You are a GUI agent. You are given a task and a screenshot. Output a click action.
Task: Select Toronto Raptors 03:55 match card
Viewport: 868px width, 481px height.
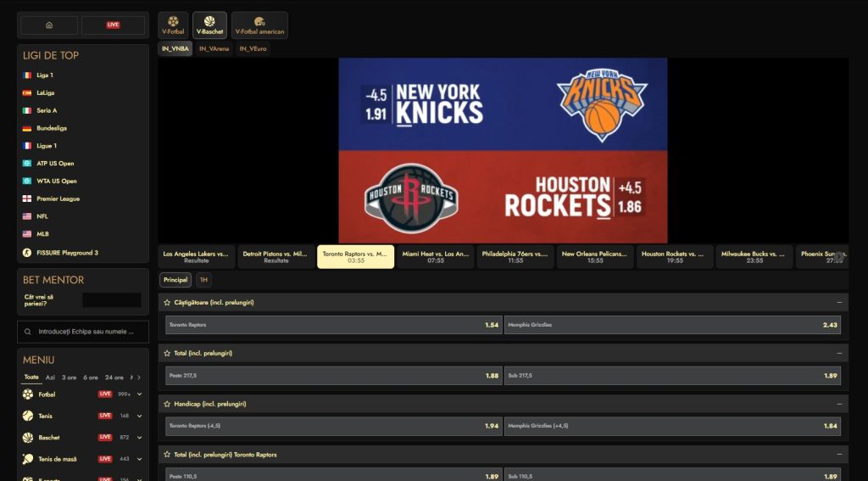356,257
